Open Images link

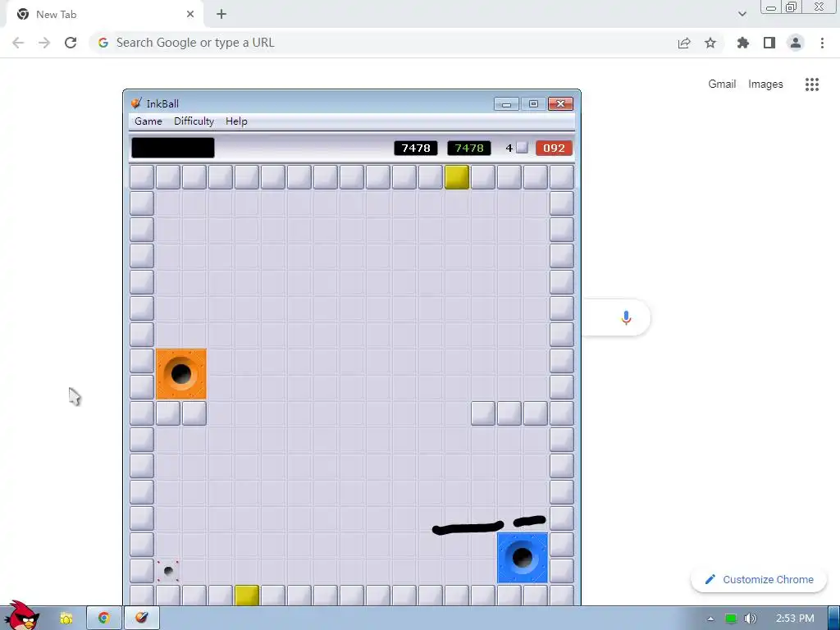click(765, 84)
